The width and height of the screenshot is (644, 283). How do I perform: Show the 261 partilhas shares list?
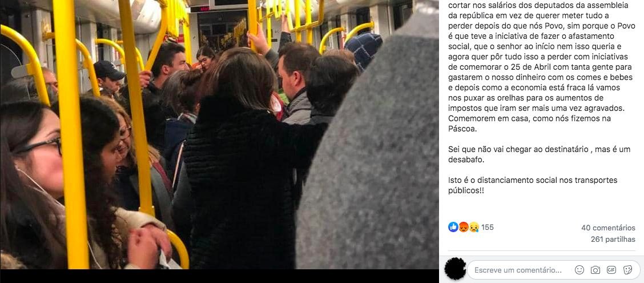tap(613, 240)
